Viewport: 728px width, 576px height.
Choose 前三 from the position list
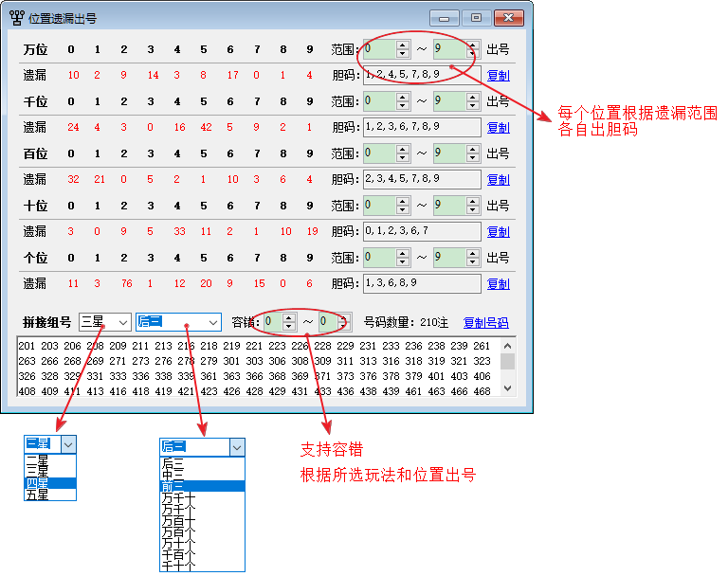(x=174, y=486)
